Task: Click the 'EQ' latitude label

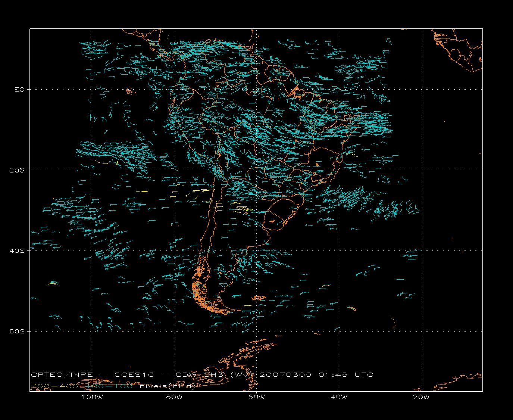Action: (x=19, y=90)
